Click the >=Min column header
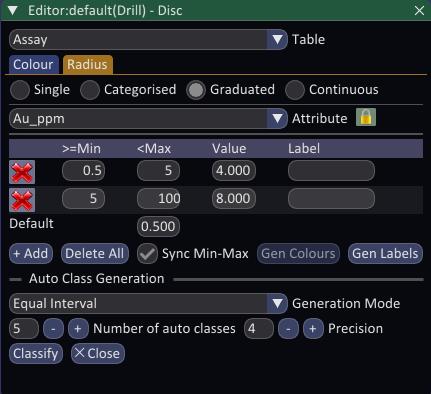The width and height of the screenshot is (431, 394). point(81,149)
